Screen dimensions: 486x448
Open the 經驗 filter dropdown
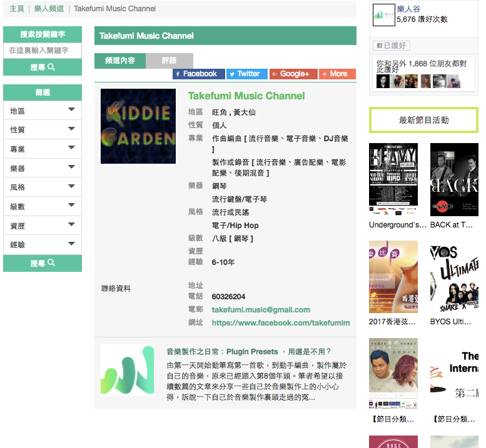43,245
